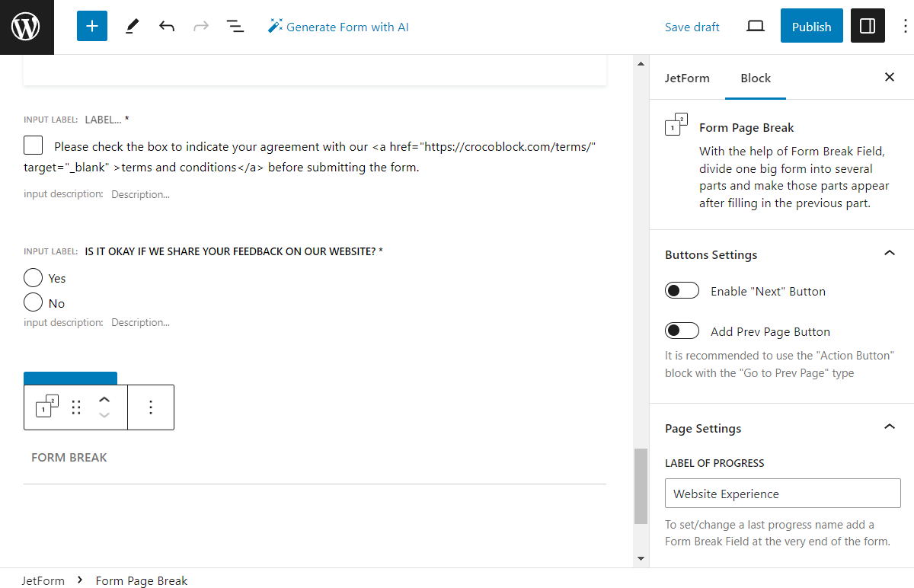The width and height of the screenshot is (914, 588).
Task: Open the block inserter plus icon
Action: tap(91, 25)
